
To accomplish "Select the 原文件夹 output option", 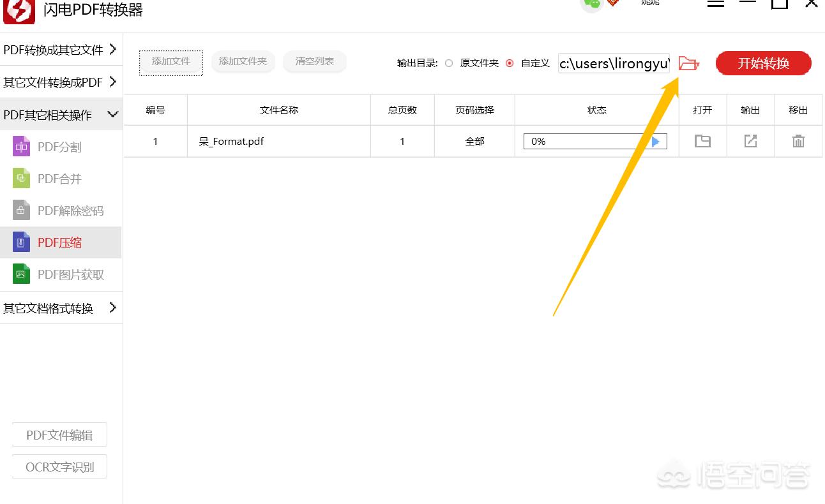I will [450, 63].
